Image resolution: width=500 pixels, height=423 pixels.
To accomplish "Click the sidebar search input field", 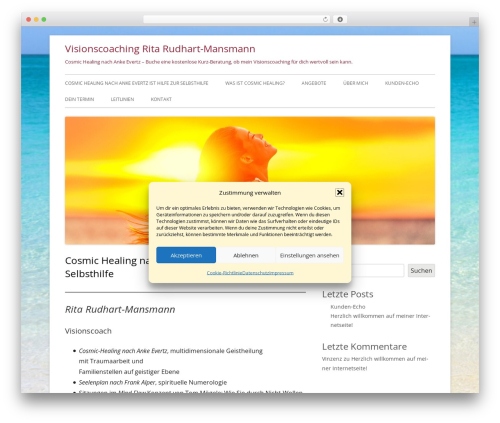I will 377,270.
